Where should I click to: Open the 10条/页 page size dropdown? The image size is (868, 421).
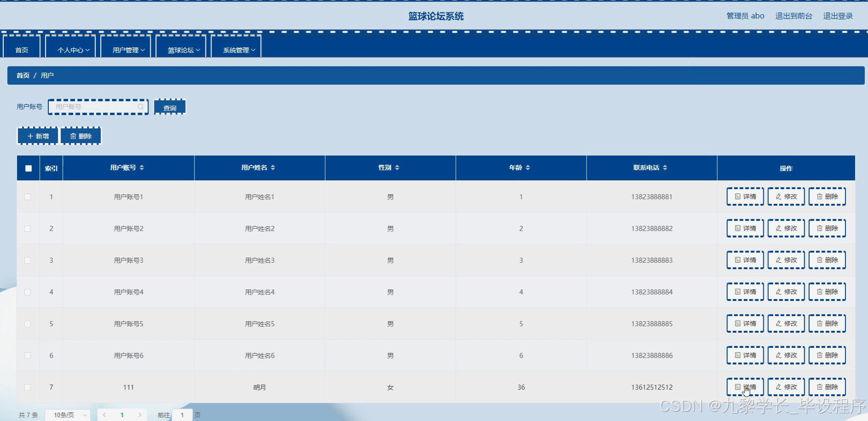(x=68, y=415)
